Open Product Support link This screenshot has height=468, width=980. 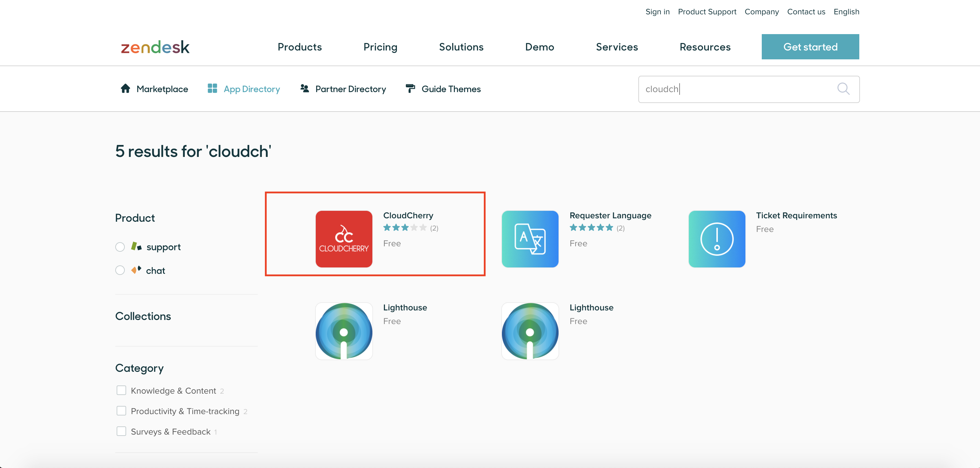click(707, 12)
